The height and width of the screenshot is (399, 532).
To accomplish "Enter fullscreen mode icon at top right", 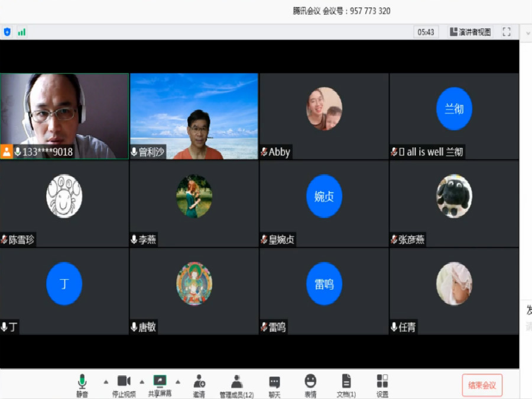I will pyautogui.click(x=507, y=32).
